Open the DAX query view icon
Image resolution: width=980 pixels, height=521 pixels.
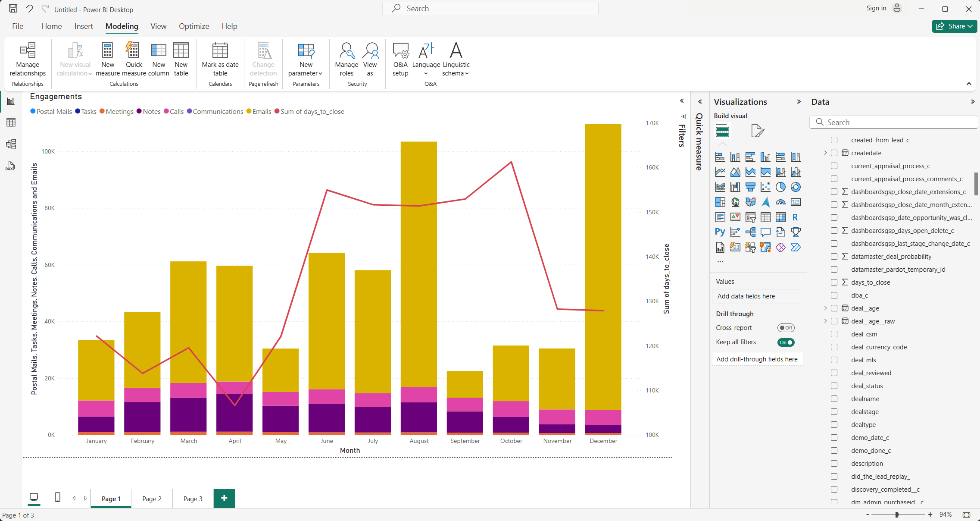point(11,166)
